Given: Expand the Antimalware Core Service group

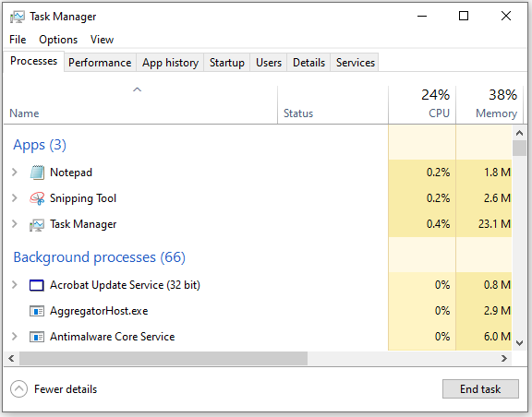Looking at the screenshot, I should [x=14, y=337].
